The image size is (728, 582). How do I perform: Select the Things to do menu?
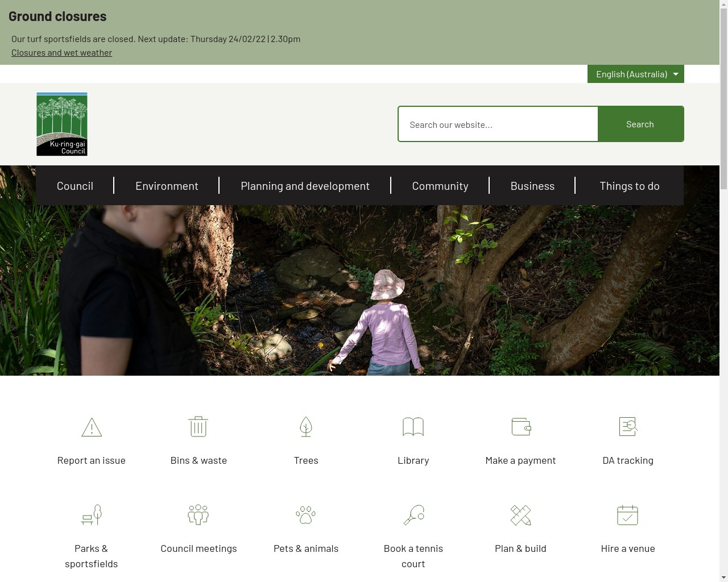point(629,186)
